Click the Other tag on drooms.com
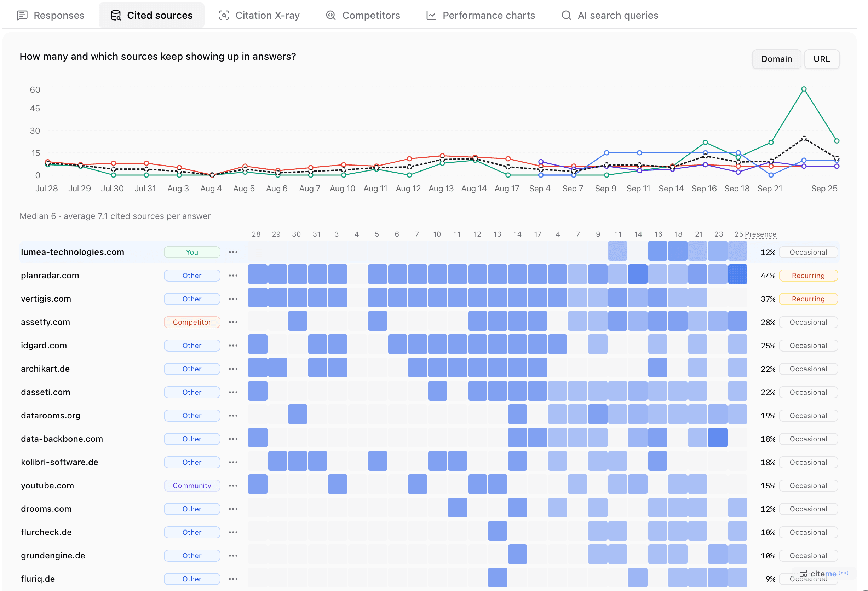This screenshot has height=591, width=868. [x=192, y=509]
